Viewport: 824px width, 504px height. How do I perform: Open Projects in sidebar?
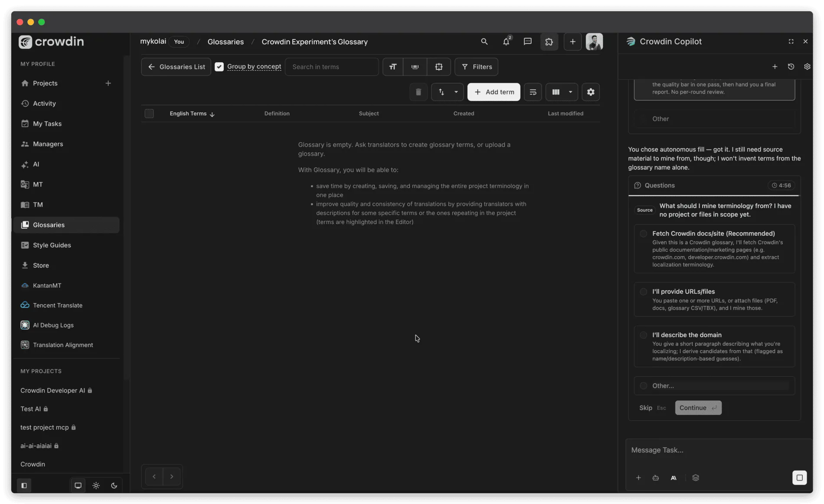[x=45, y=83]
